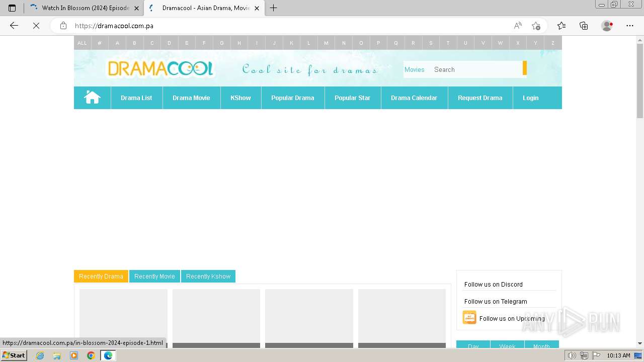This screenshot has height=362, width=644.
Task: Click the Dramacool logo
Action: tap(160, 68)
